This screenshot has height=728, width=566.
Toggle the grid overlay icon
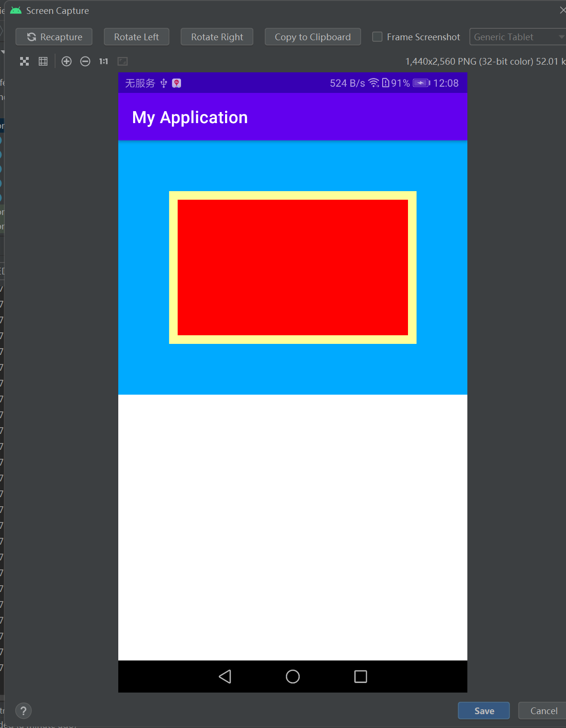(x=43, y=61)
